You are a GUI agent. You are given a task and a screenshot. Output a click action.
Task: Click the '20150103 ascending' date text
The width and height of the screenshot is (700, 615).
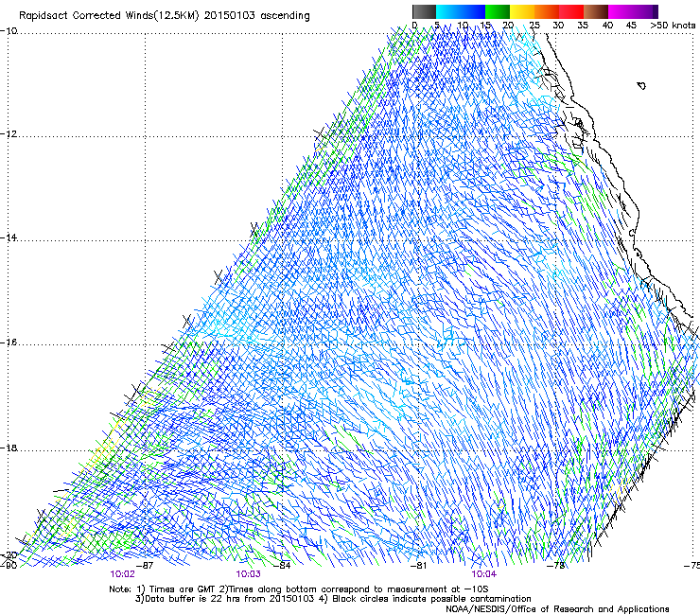point(256,16)
